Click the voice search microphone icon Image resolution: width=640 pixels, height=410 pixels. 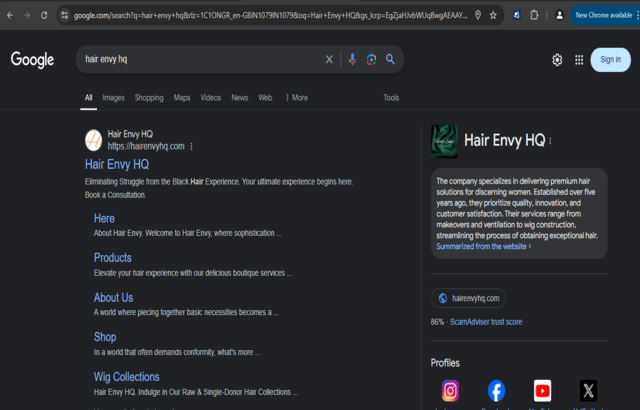pyautogui.click(x=351, y=60)
